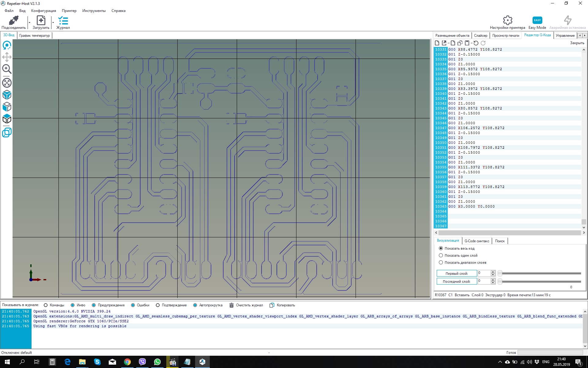
Task: Increment the Первый слой spinner value
Action: (x=493, y=272)
